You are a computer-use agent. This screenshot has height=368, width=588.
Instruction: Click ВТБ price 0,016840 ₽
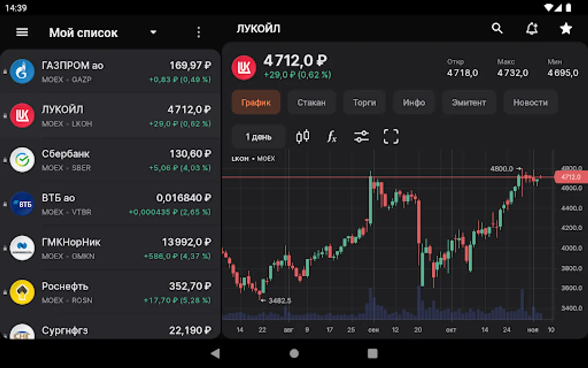coord(184,198)
